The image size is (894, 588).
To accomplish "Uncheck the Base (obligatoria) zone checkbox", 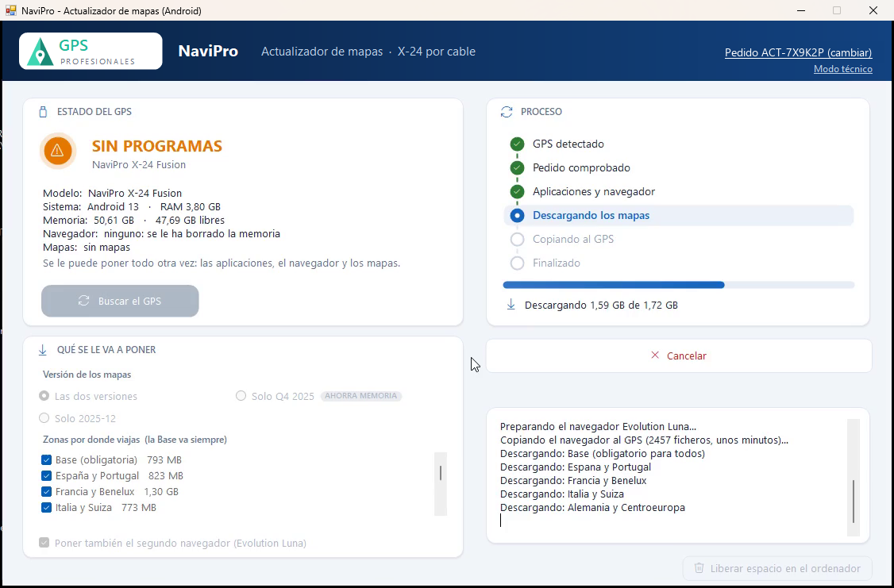I will [x=46, y=459].
